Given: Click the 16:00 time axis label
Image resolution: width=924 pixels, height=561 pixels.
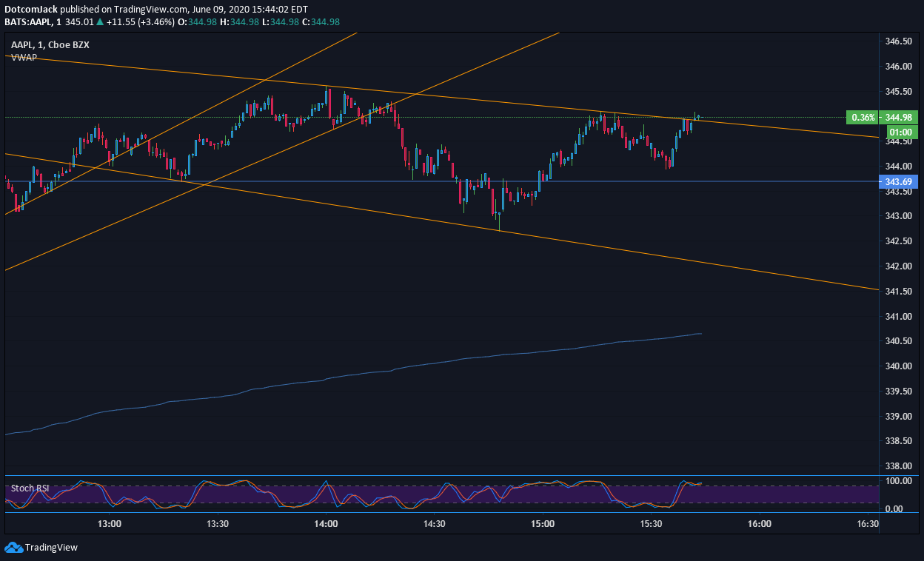Looking at the screenshot, I should [759, 524].
